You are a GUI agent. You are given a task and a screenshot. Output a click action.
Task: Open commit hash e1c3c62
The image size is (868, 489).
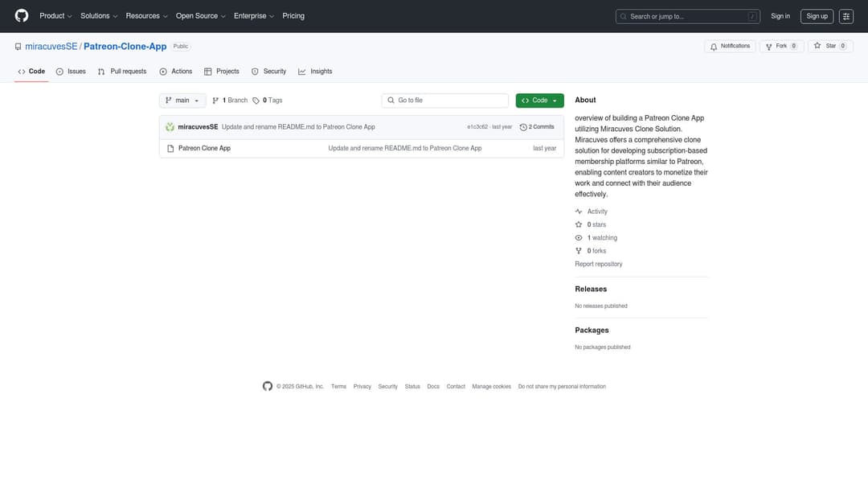[477, 127]
